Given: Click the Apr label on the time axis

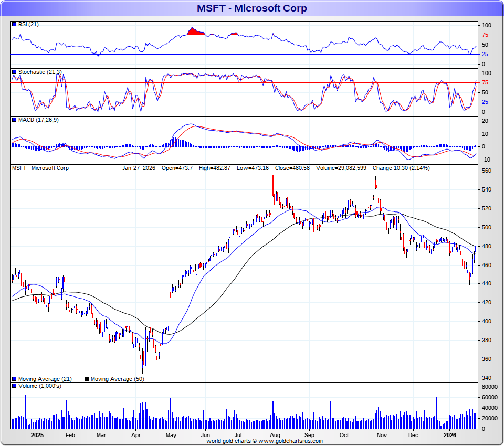Looking at the screenshot, I should click(x=136, y=435).
